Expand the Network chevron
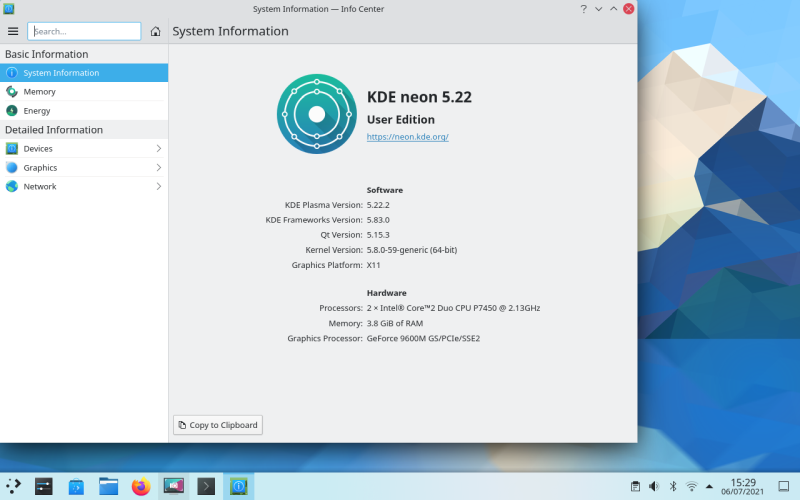Viewport: 800px width, 500px height. point(159,186)
